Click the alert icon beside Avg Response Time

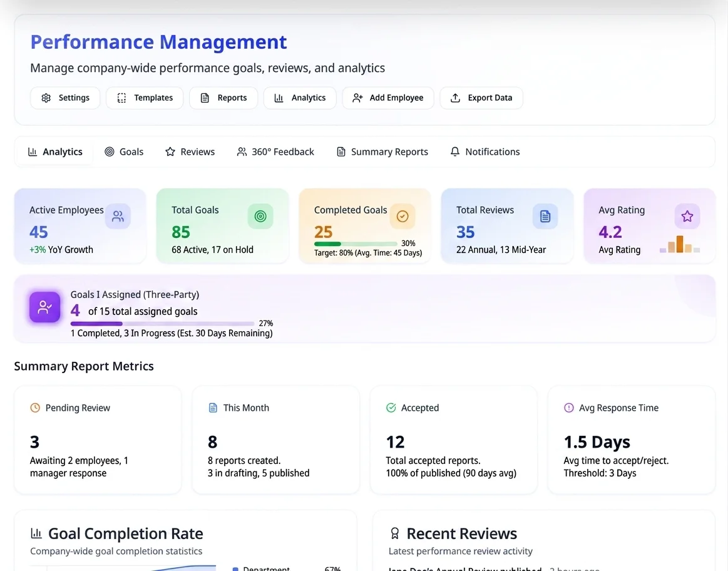(x=569, y=408)
